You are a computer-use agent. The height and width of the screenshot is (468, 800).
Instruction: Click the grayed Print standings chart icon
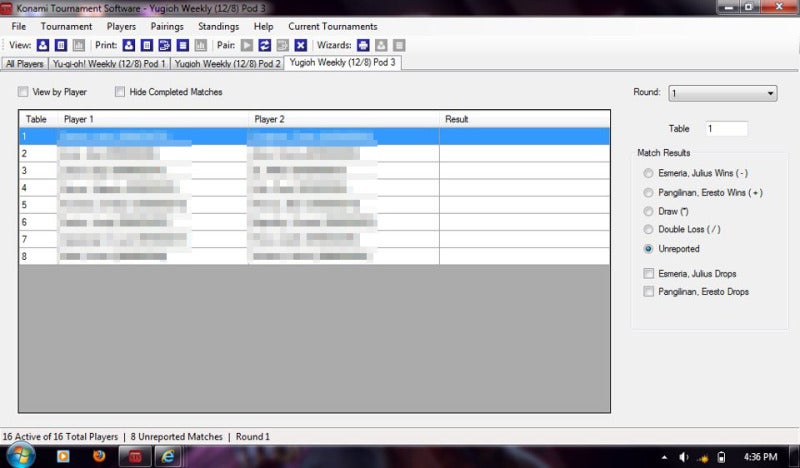(201, 45)
